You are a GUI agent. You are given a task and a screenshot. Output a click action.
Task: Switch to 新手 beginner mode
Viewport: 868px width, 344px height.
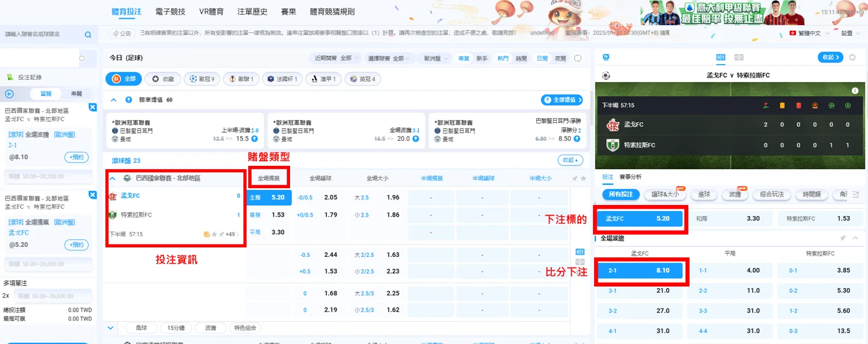coord(481,58)
